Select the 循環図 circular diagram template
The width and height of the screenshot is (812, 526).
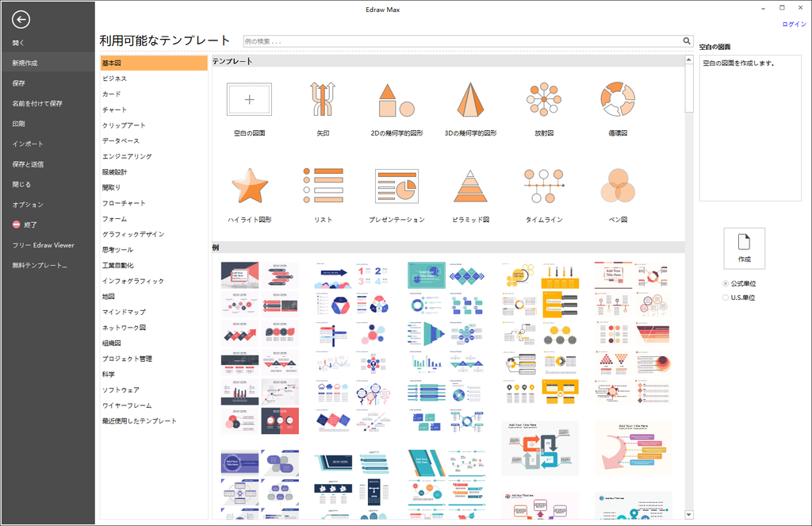pos(618,99)
